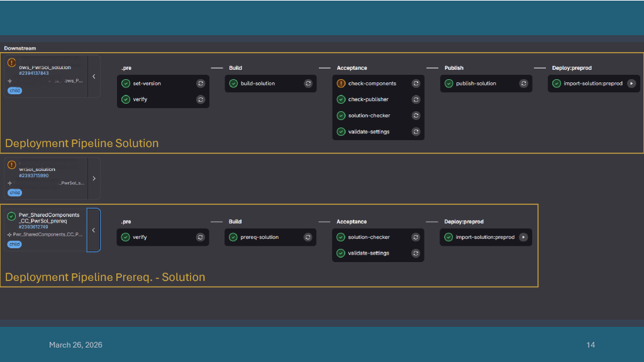Retry the set-version job
This screenshot has width=644, height=362.
tap(201, 83)
